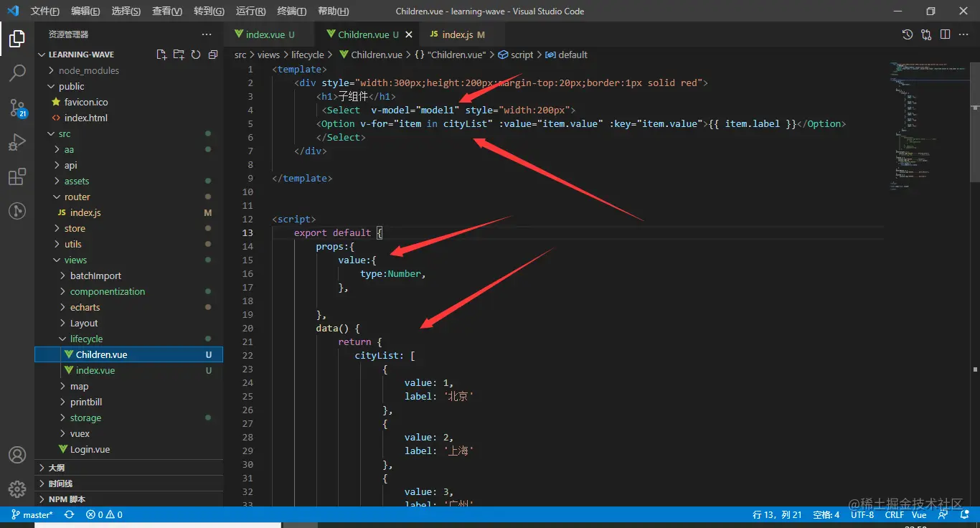Screen dimensions: 980x528
Task: Open editor more actions ellipsis
Action: pyautogui.click(x=963, y=34)
